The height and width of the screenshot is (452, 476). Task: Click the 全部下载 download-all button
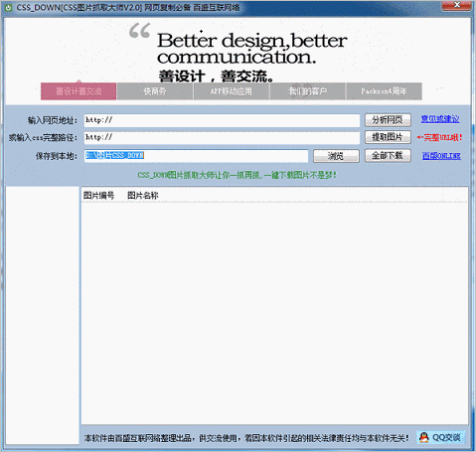388,156
